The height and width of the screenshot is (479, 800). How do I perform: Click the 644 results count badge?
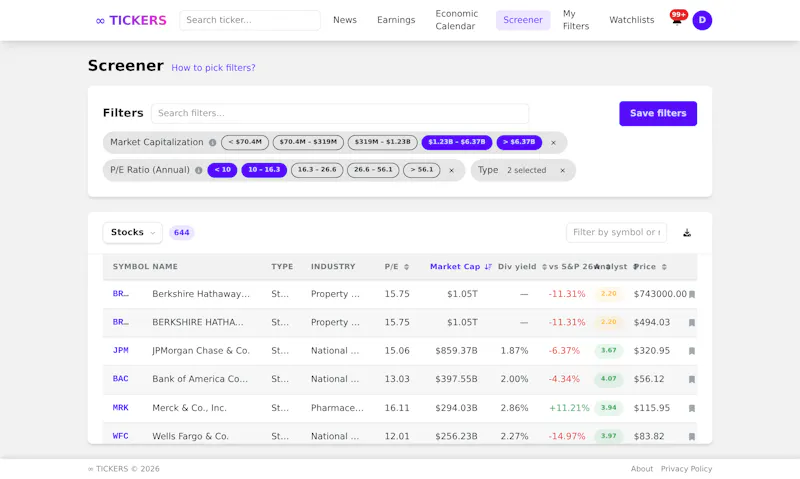point(182,233)
